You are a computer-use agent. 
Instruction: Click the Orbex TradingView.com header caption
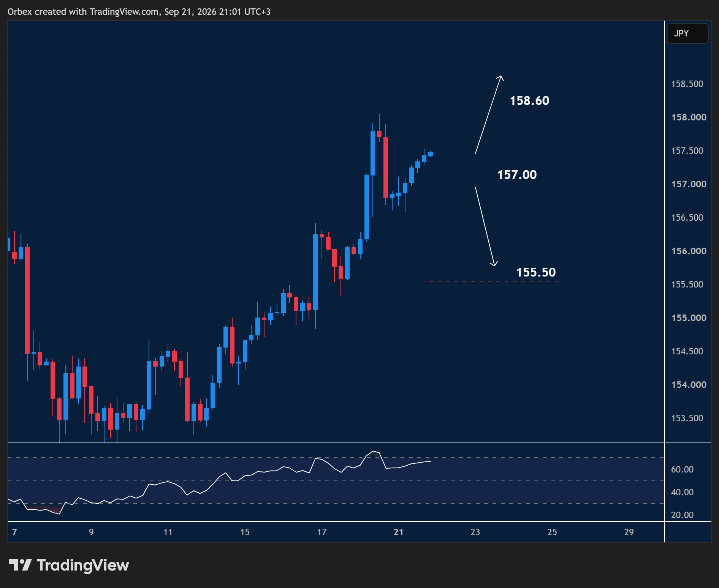pyautogui.click(x=139, y=12)
